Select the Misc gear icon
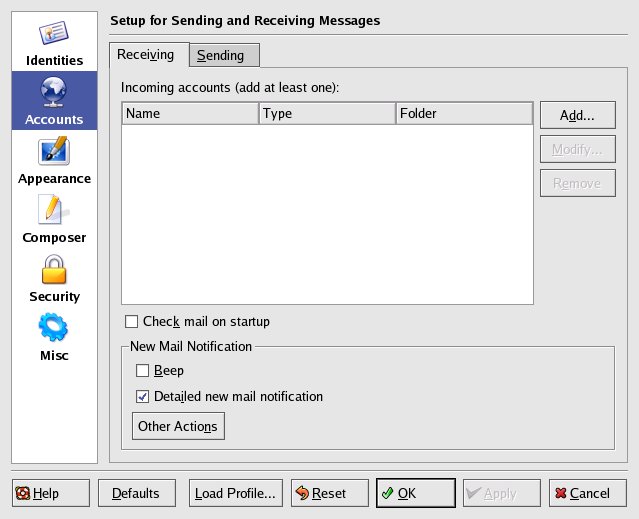Screen dimensions: 639x519 coord(54,337)
